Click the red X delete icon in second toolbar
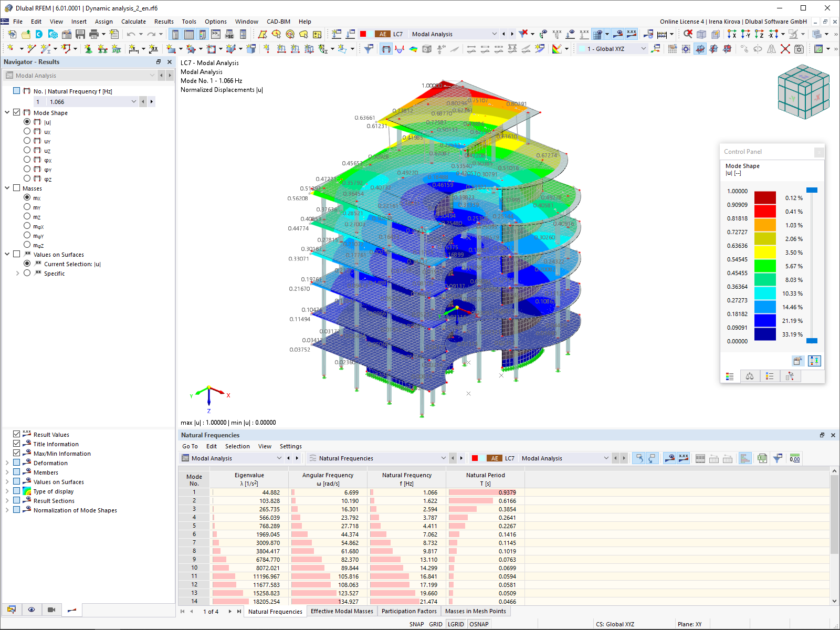The width and height of the screenshot is (840, 630). coord(785,49)
